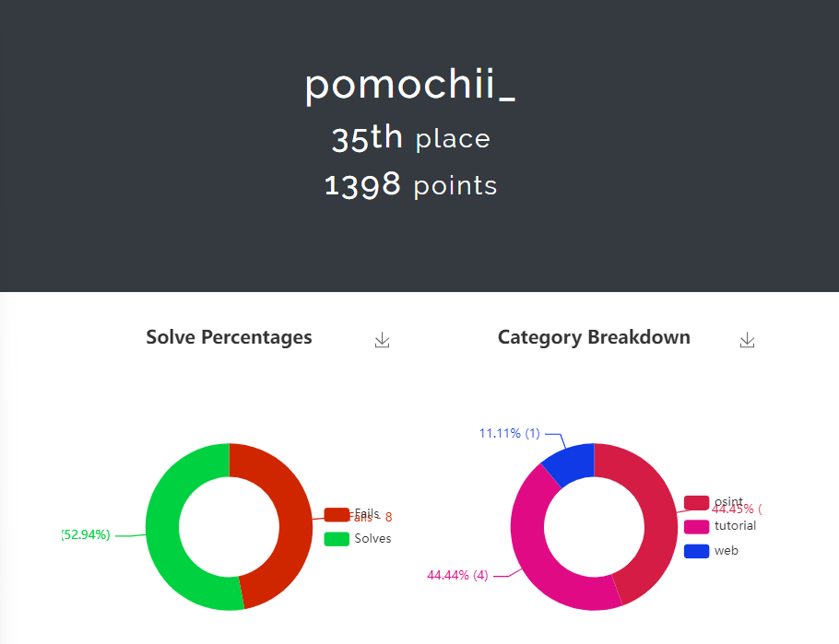Toggle the web category in legend

712,551
